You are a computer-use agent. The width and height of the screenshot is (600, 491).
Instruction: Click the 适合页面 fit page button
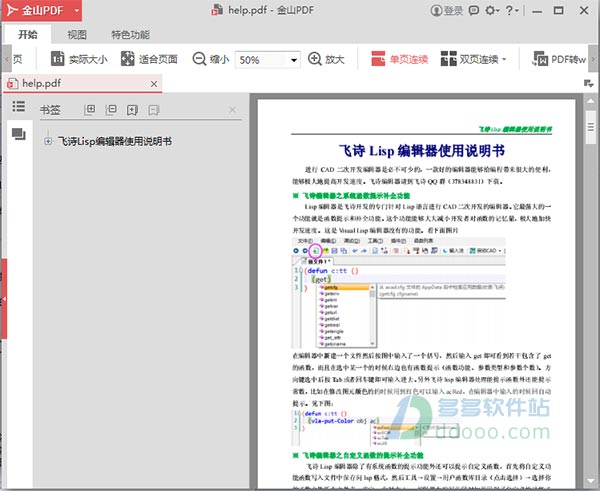pos(149,59)
